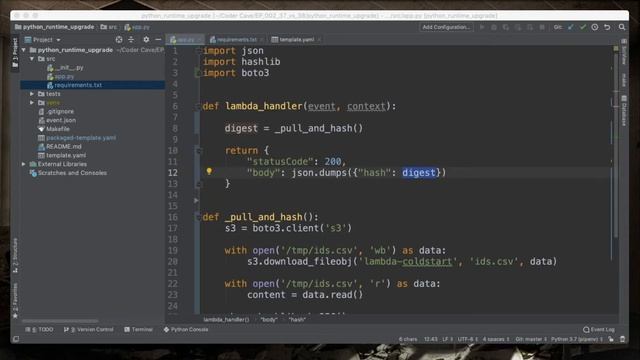The image size is (640, 360).
Task: Click the trash/memory icon at status bar end
Action: click(x=622, y=339)
